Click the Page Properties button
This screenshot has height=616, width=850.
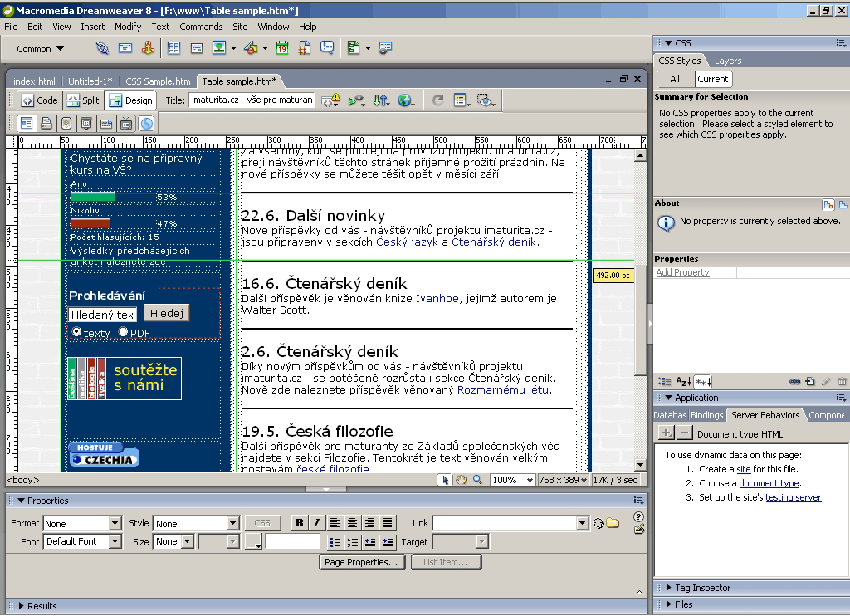[361, 562]
